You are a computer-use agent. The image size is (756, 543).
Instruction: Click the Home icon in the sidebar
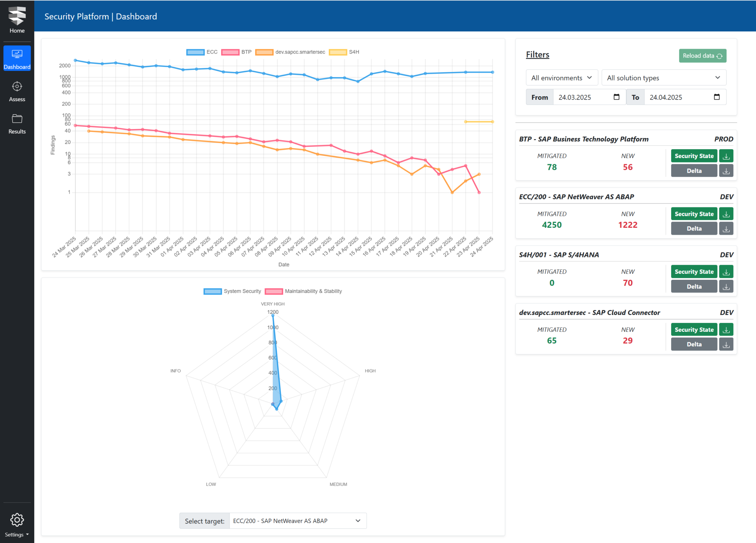[x=17, y=18]
